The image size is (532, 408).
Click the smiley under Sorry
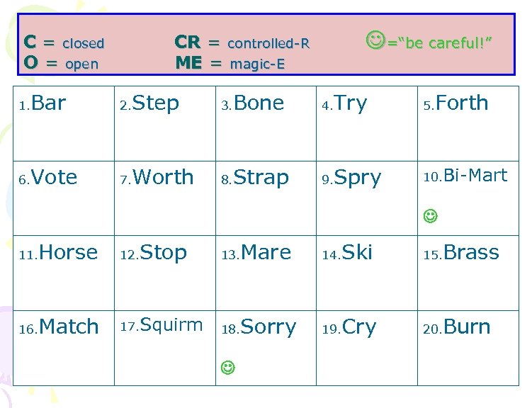(x=227, y=367)
